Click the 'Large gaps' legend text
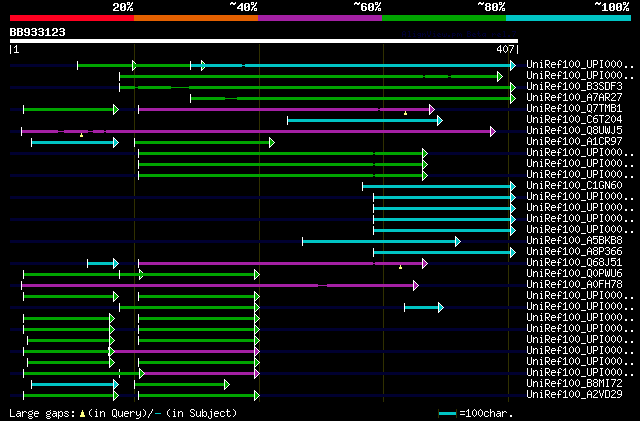640x421 pixels. point(42,414)
